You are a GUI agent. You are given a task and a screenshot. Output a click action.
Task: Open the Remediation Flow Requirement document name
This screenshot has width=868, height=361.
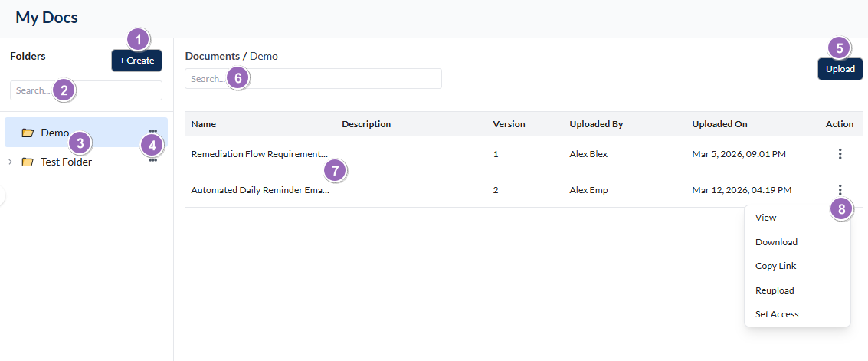pos(260,154)
